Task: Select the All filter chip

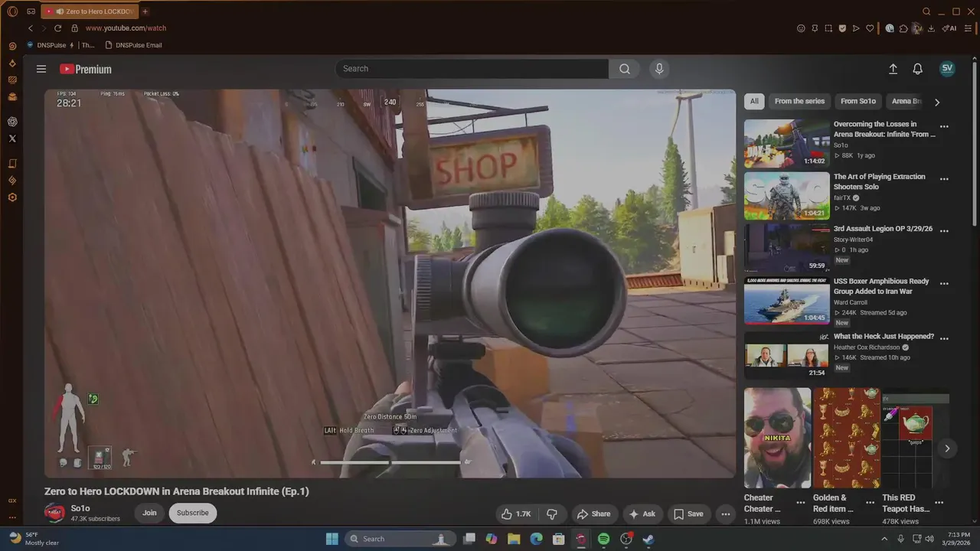Action: click(x=754, y=101)
